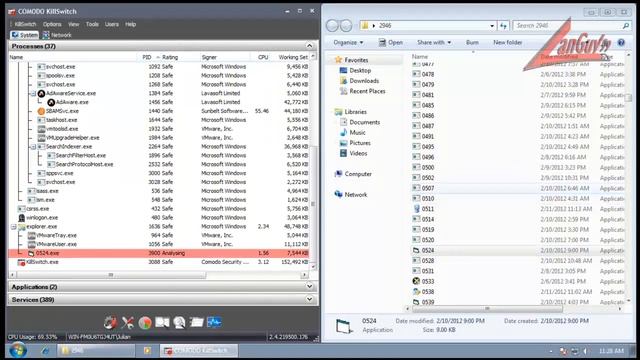
Task: Click the Windows Start orb
Action: [18, 350]
